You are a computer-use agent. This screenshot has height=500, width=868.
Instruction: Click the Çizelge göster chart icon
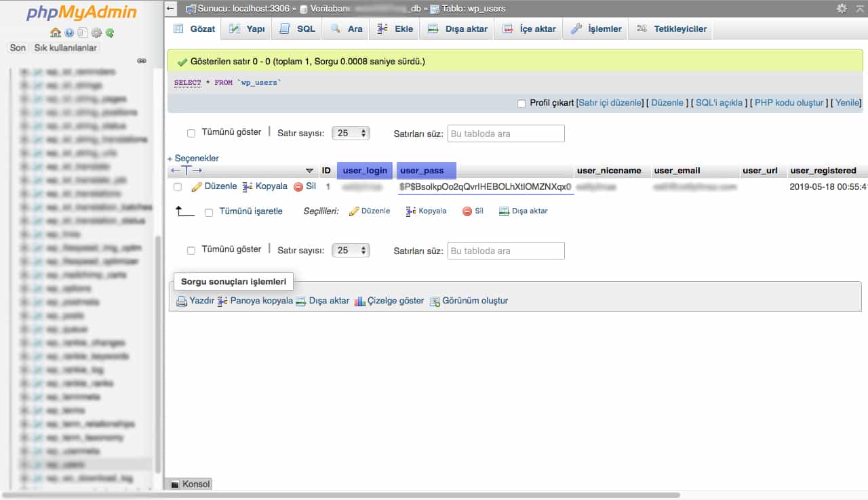tap(360, 301)
